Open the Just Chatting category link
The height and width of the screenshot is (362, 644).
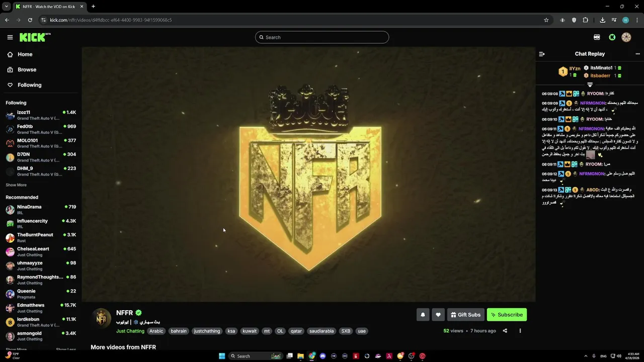coord(130,331)
